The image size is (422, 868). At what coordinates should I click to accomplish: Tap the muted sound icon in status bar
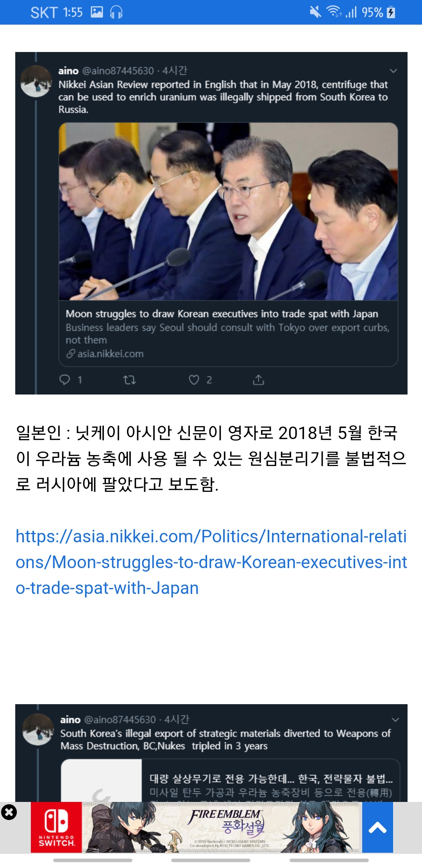tap(315, 12)
